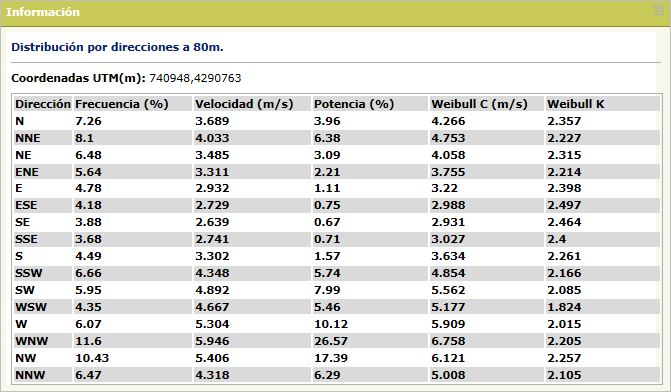
Task: Click the 1.824 Weibull K value for WSW
Action: coord(564,307)
